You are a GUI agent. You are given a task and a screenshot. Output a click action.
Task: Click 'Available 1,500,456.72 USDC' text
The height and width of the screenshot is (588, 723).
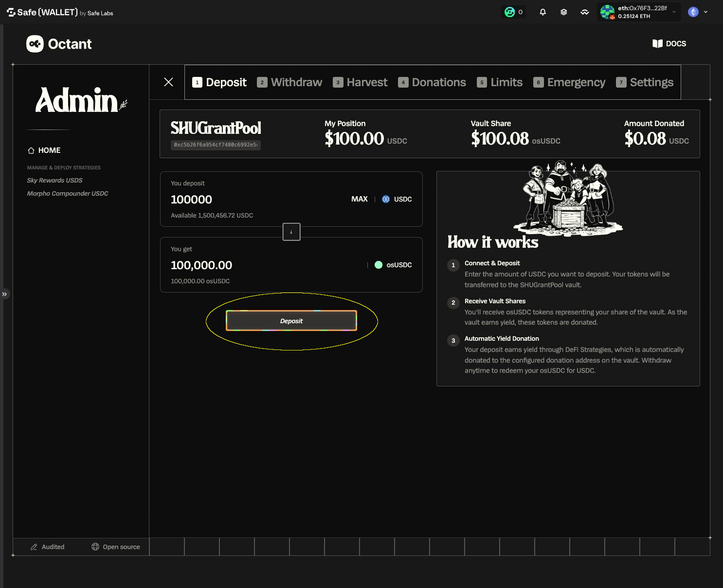(x=212, y=215)
